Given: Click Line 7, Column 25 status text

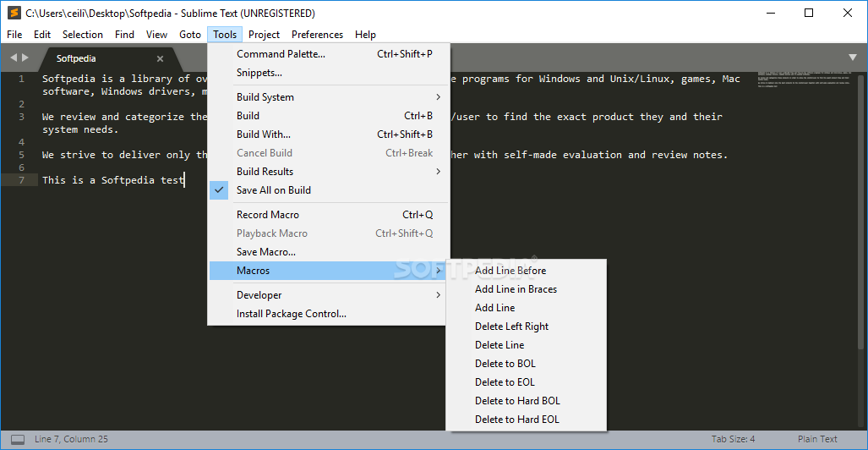Looking at the screenshot, I should pyautogui.click(x=71, y=440).
